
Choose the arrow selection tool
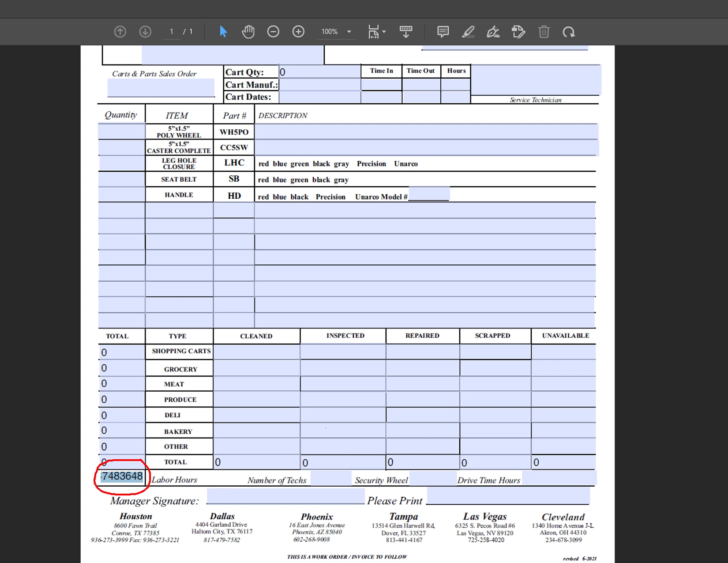(223, 32)
